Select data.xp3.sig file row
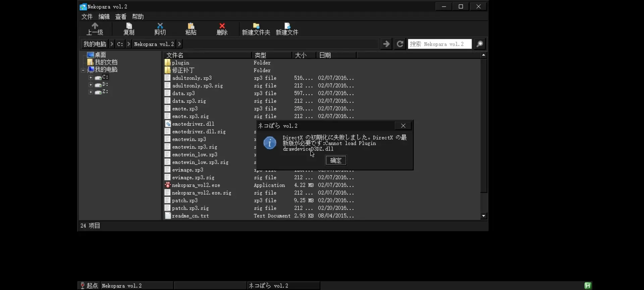The image size is (644, 290). 260,101
